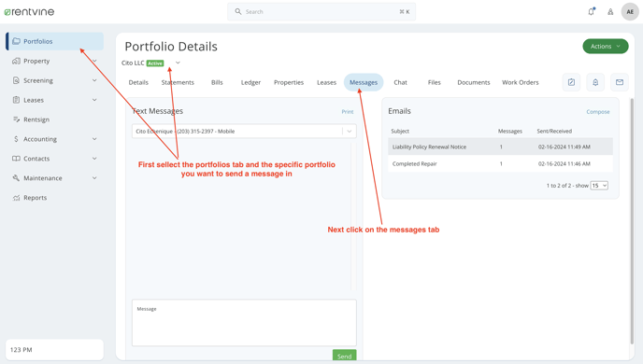Click the Subject column header
This screenshot has height=364, width=643.
(x=400, y=131)
